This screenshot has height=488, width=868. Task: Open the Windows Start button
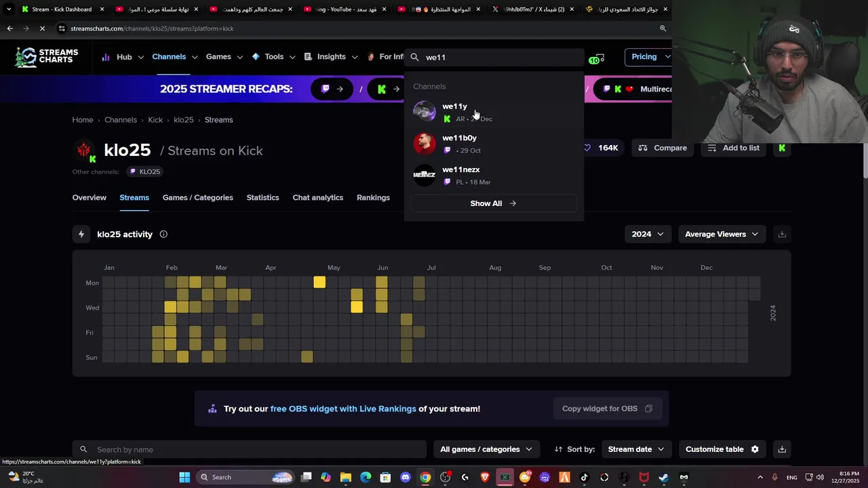(184, 477)
